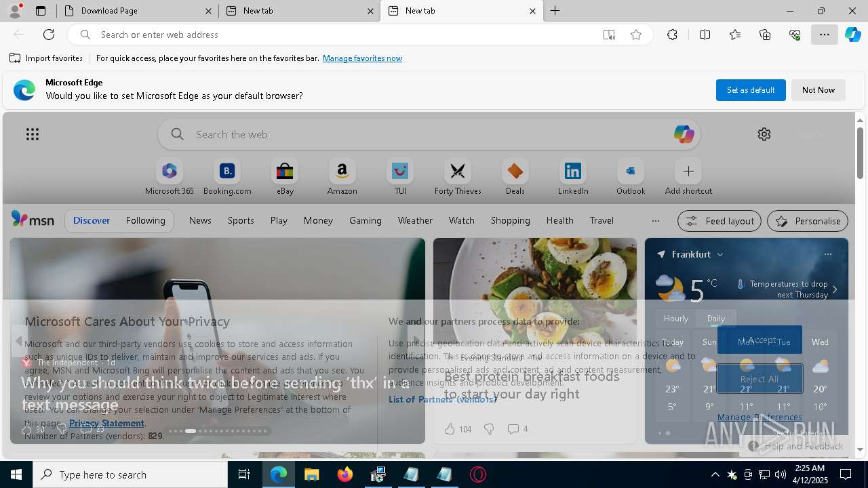
Task: Open the Travel category
Action: (601, 220)
